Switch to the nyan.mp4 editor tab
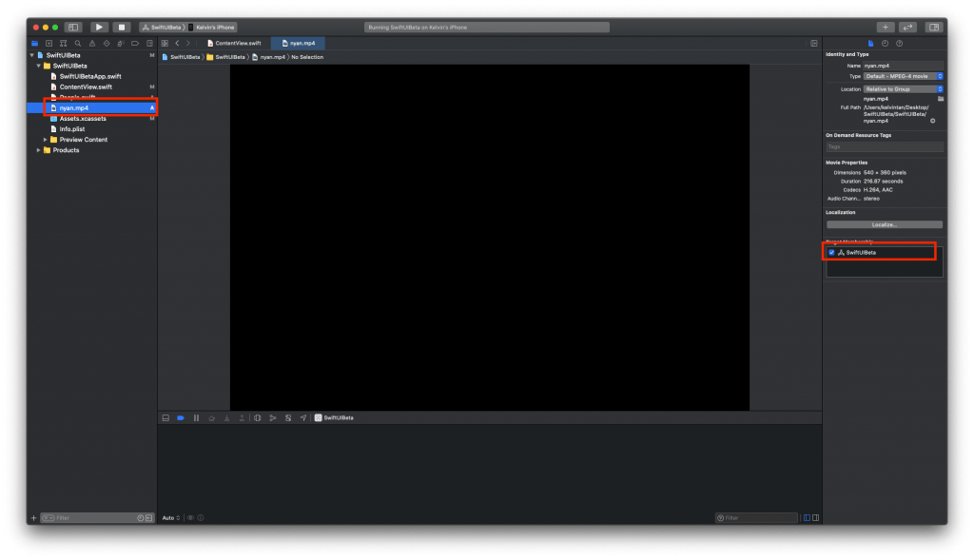The width and height of the screenshot is (974, 560). [300, 43]
